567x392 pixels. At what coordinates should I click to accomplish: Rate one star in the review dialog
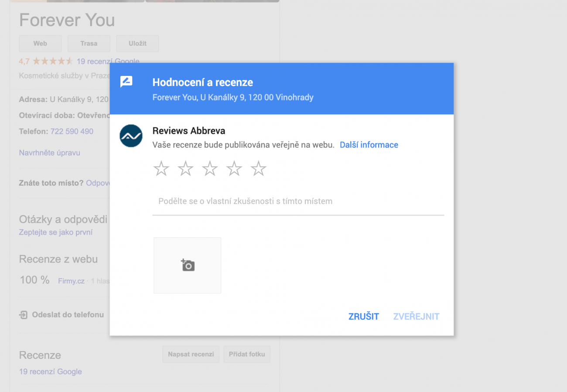(161, 168)
